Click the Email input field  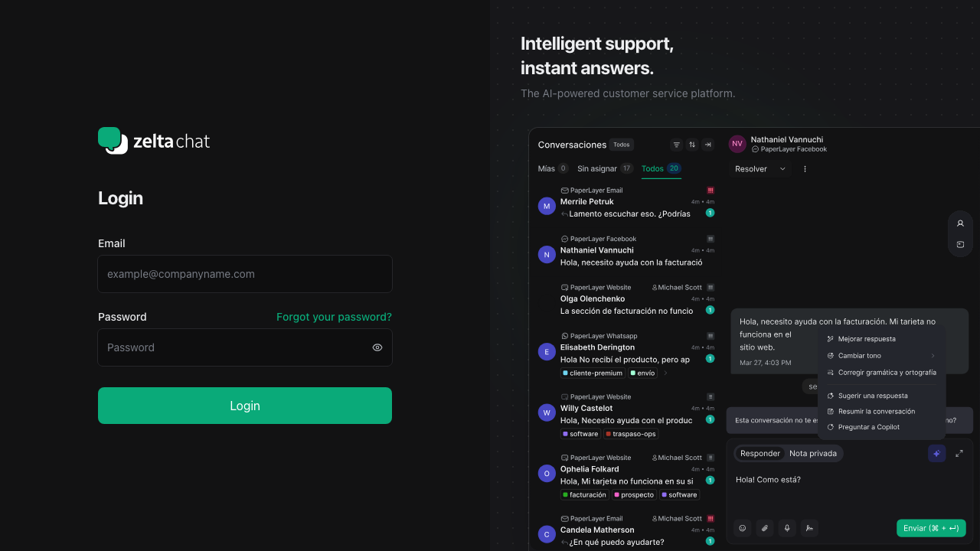coord(245,274)
